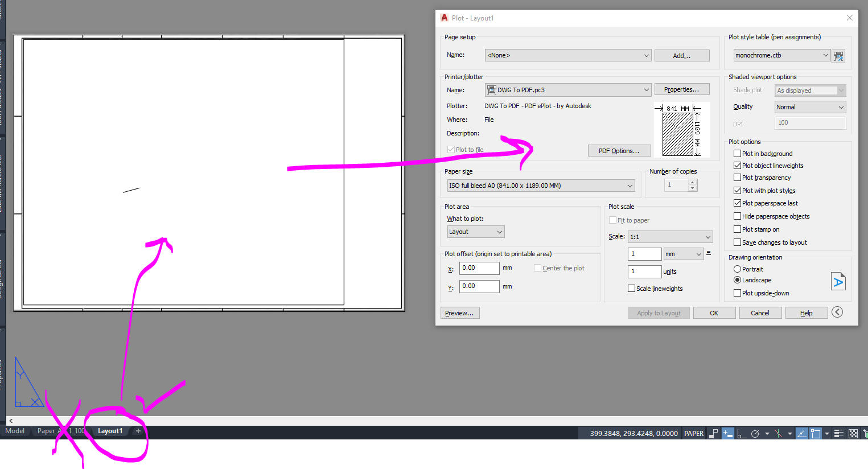Click the X plot offset input field
The width and height of the screenshot is (868, 469).
479,268
